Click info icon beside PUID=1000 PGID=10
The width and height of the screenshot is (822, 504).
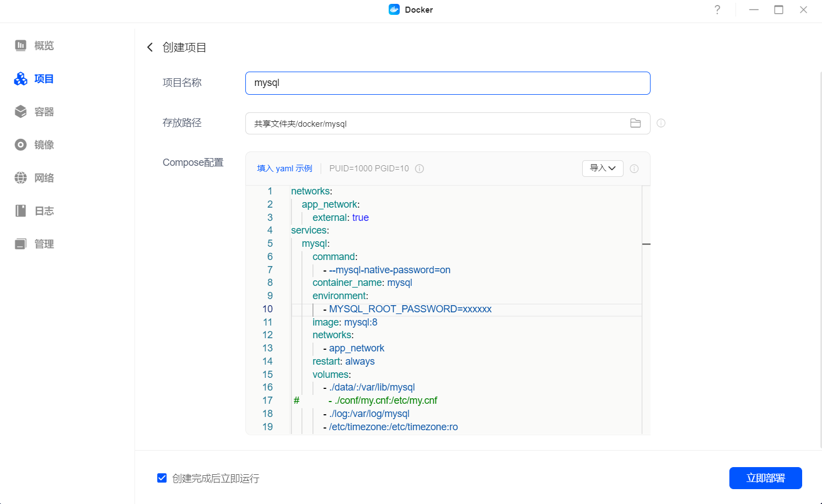point(420,169)
